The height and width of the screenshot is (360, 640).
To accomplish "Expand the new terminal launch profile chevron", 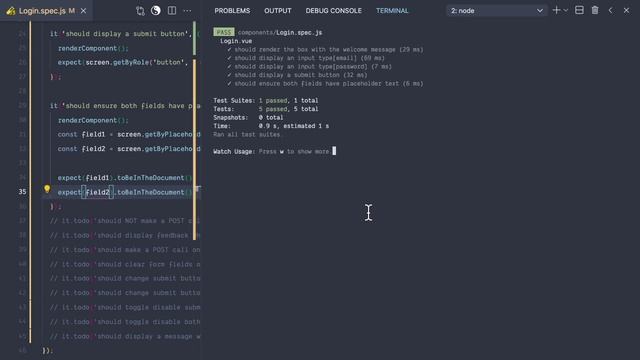I will [x=566, y=11].
